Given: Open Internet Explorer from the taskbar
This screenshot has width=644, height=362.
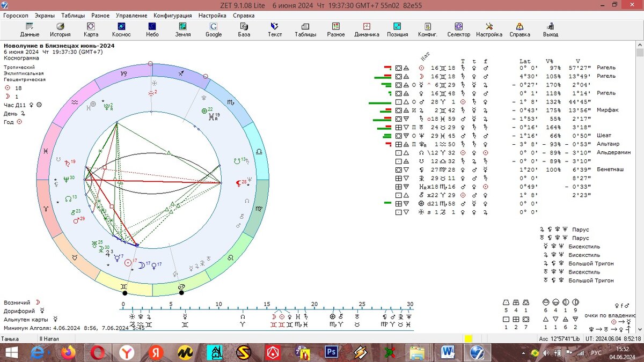Looking at the screenshot, I should click(x=39, y=353).
